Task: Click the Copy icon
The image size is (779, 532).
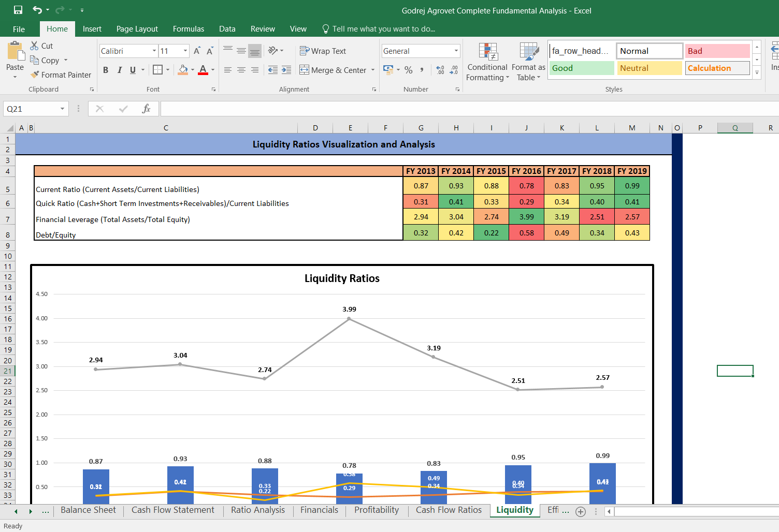Action: [35, 60]
